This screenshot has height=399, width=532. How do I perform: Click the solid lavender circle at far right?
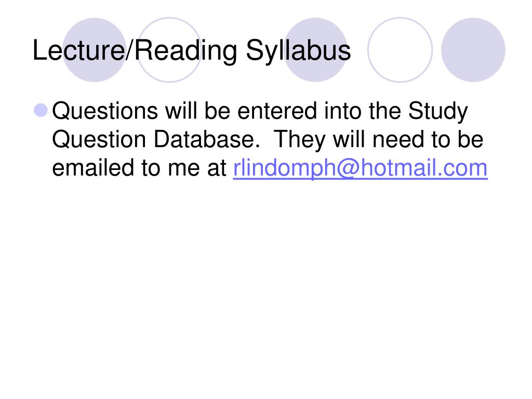(473, 50)
